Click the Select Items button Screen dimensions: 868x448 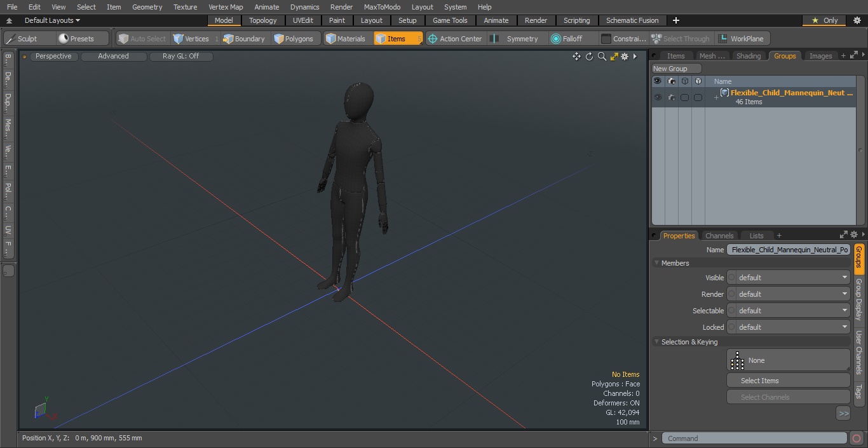click(789, 381)
